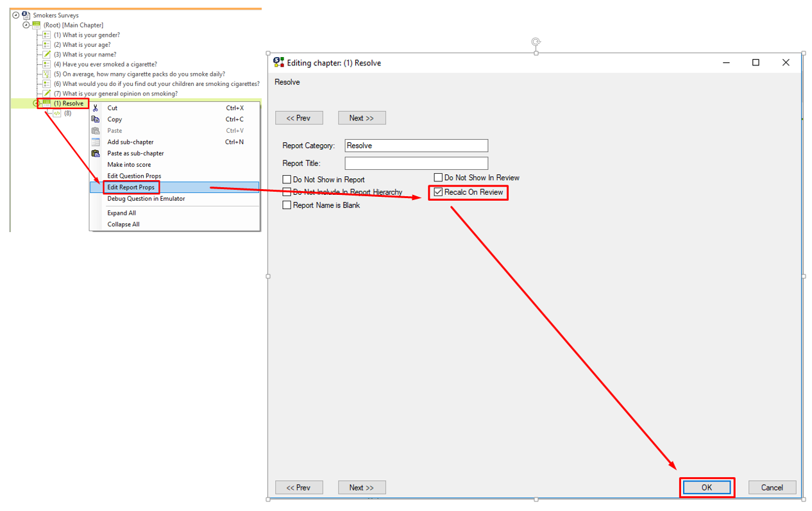Screen dimensions: 812x511
Task: Click the Add sub-chapter icon in the menu
Action: (x=96, y=142)
